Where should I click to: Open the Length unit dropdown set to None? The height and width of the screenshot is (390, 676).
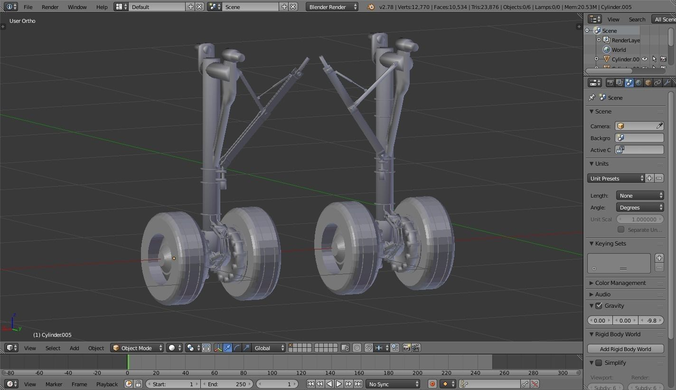coord(640,196)
